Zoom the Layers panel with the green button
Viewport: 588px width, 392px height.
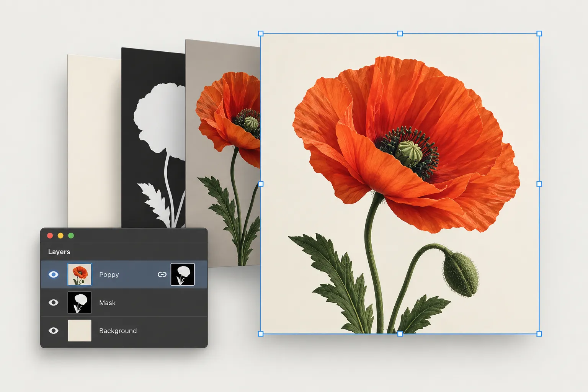pos(71,235)
